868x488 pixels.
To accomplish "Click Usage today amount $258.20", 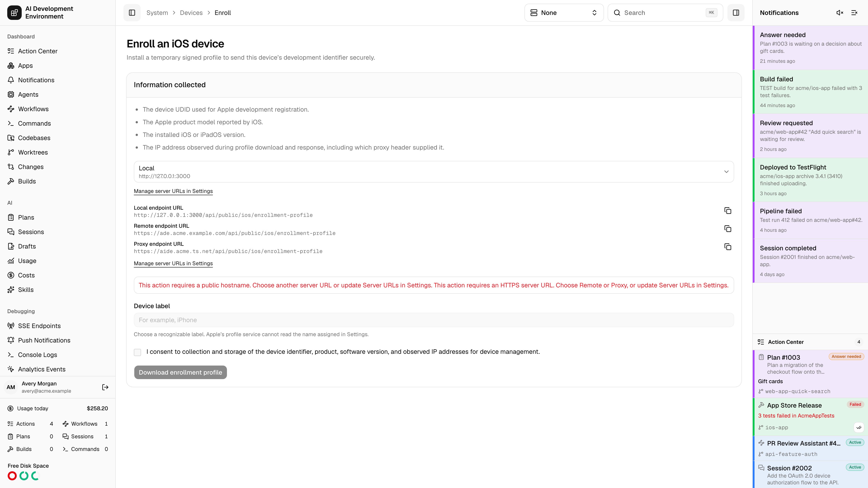I will click(x=97, y=408).
